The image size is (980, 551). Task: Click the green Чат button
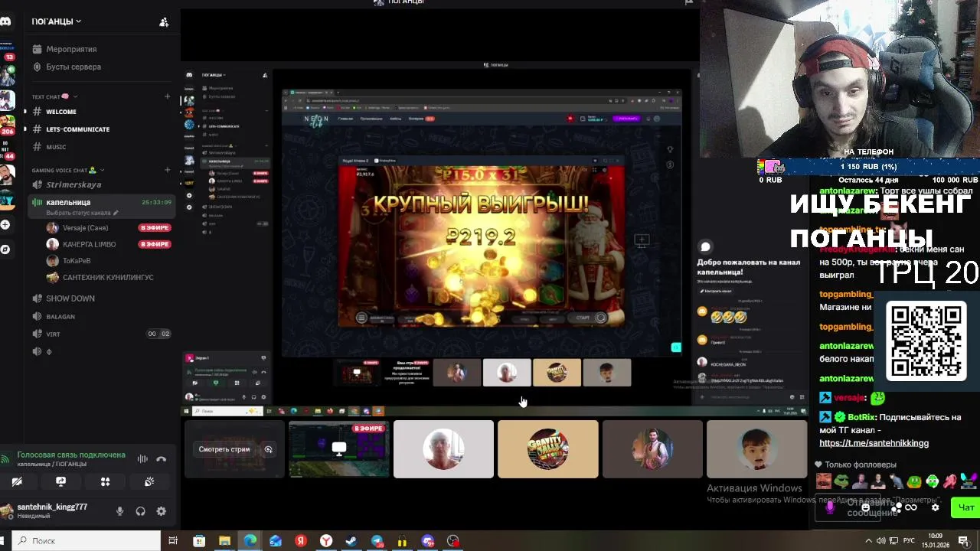click(x=966, y=507)
